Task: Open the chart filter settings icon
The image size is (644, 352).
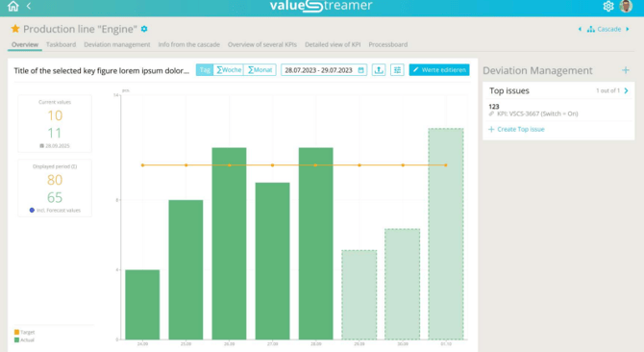Action: point(397,70)
